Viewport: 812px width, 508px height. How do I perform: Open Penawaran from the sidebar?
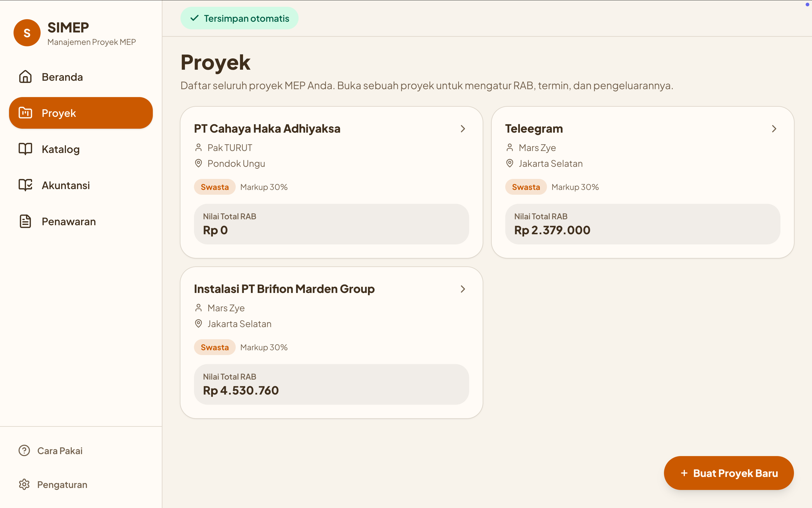pos(81,222)
